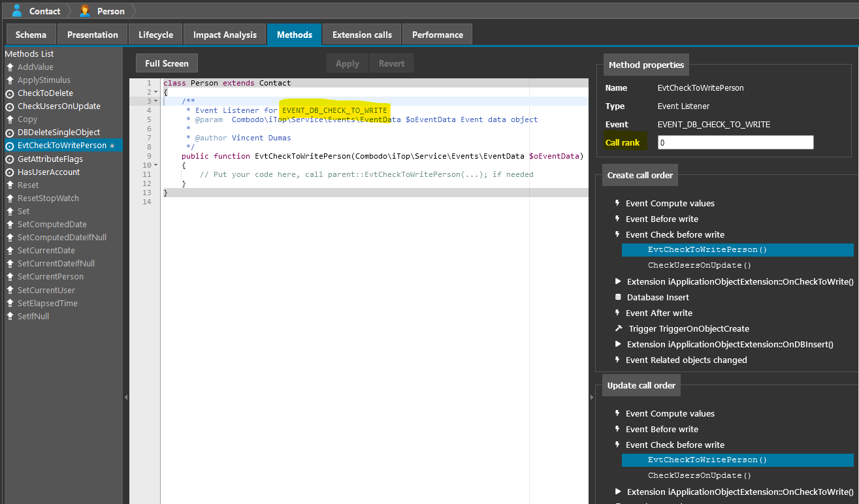Click the icon beside HasUserAccount method

pyautogui.click(x=10, y=172)
